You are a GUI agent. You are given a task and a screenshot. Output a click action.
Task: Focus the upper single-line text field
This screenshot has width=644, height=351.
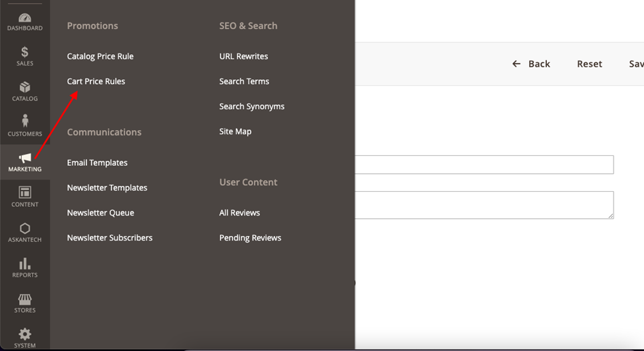[484, 165]
